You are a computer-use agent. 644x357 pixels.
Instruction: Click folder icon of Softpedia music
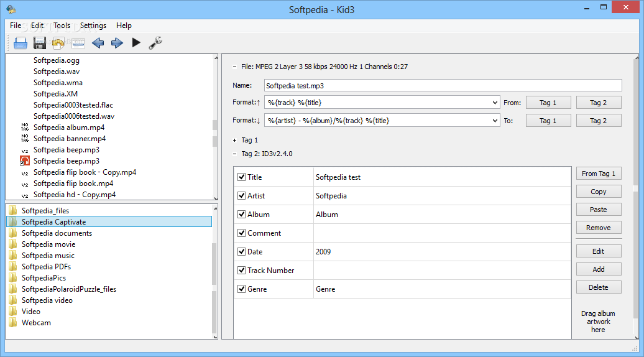coord(13,255)
